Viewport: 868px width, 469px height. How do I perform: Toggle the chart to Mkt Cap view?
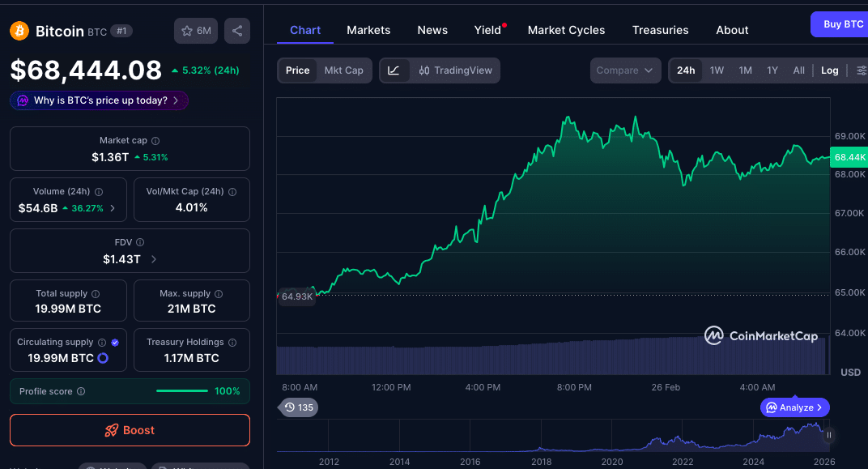[343, 70]
